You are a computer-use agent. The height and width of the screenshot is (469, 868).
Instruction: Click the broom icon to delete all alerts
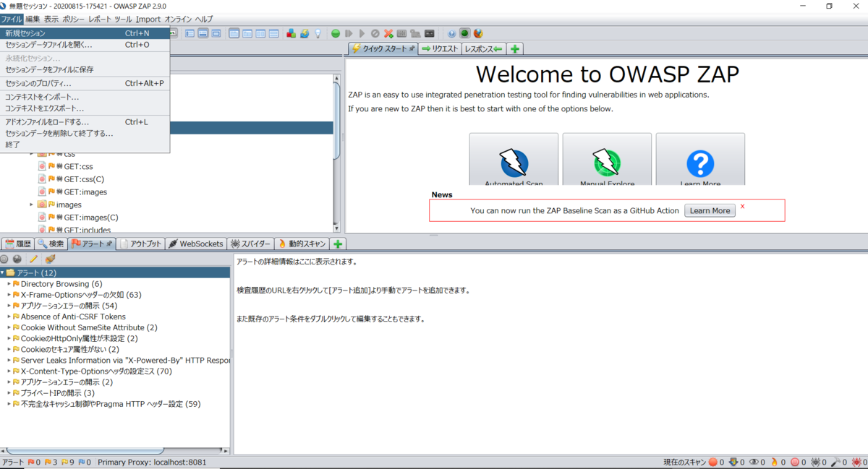click(50, 258)
